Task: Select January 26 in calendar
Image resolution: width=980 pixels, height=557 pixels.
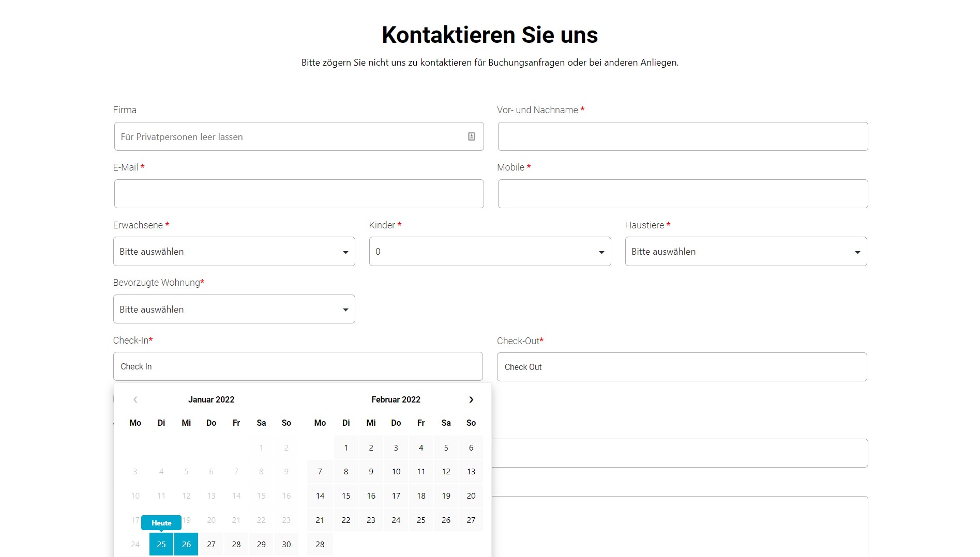Action: pyautogui.click(x=186, y=544)
